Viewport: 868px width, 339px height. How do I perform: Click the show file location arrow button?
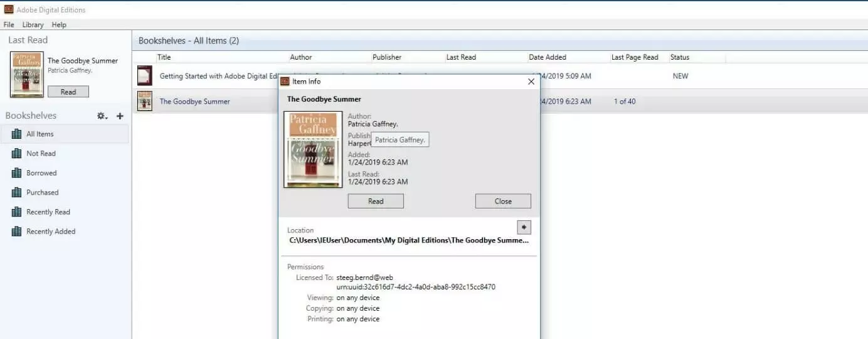[524, 227]
